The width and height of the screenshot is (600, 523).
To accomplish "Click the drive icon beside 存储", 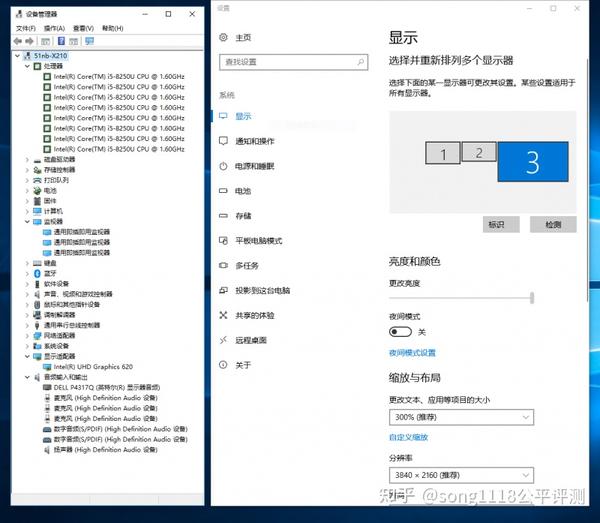I will click(x=223, y=215).
